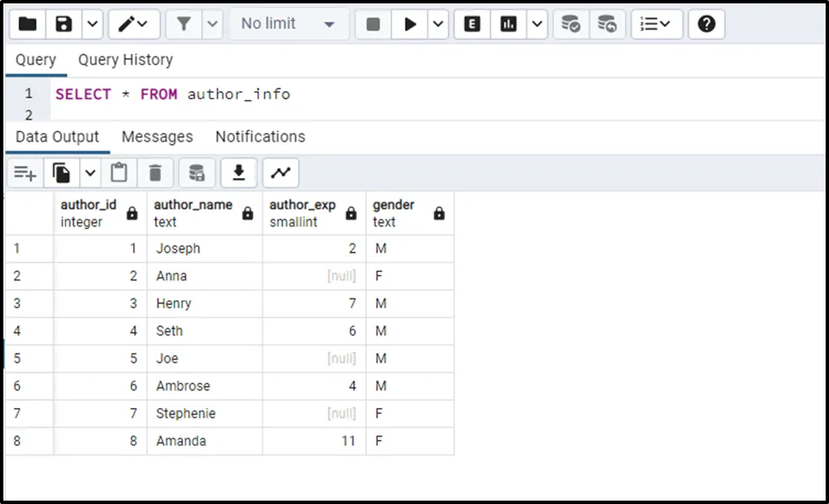Viewport: 829px width, 504px height.
Task: Click the Commit database icon
Action: pos(571,24)
